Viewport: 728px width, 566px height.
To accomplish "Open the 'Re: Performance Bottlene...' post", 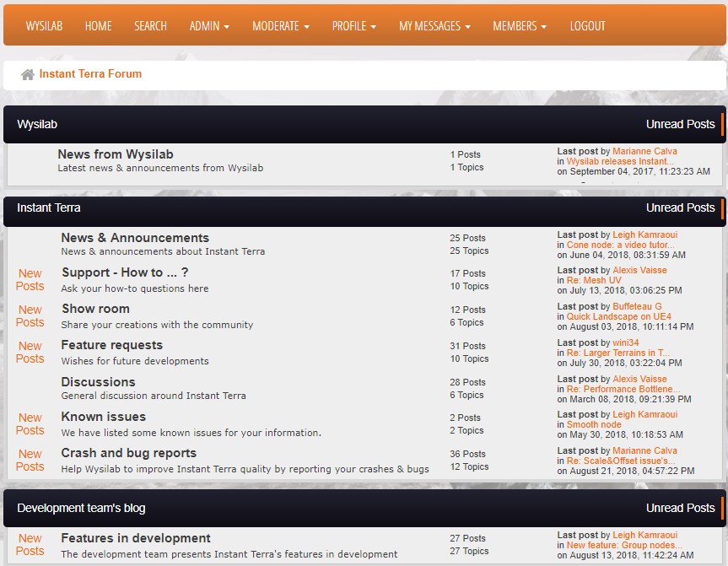I will [x=623, y=389].
